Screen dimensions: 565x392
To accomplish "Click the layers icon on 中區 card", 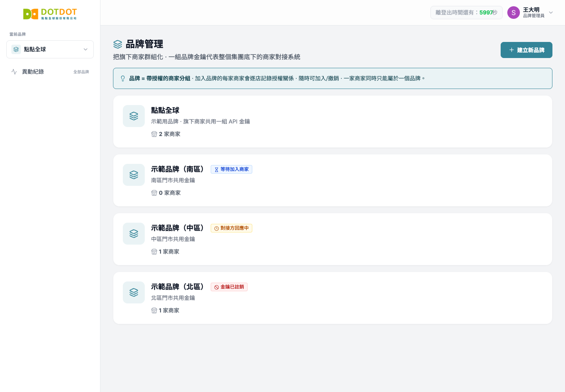I will click(x=134, y=234).
